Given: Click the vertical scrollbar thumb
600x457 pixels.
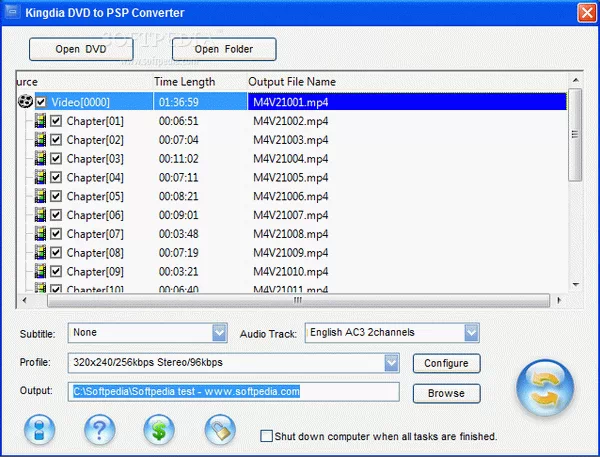Looking at the screenshot, I should coord(575,134).
